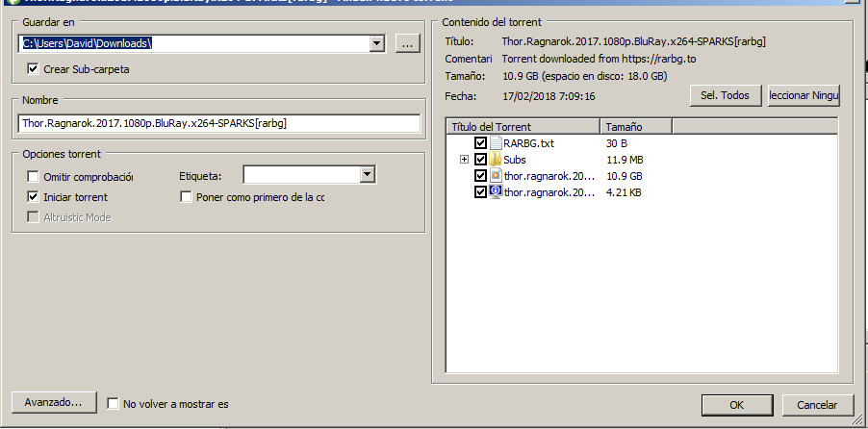
Task: Deselect the 10.9 GB video file checkbox
Action: coord(480,176)
